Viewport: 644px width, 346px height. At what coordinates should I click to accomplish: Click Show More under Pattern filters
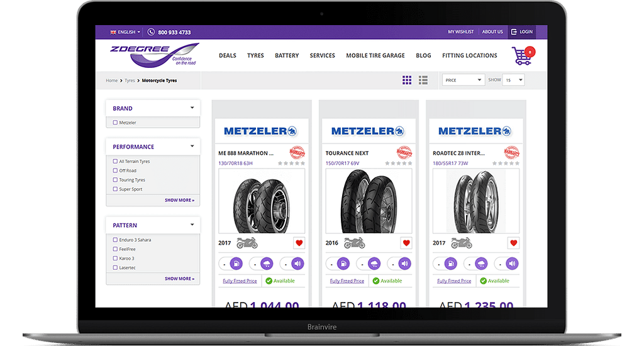179,279
